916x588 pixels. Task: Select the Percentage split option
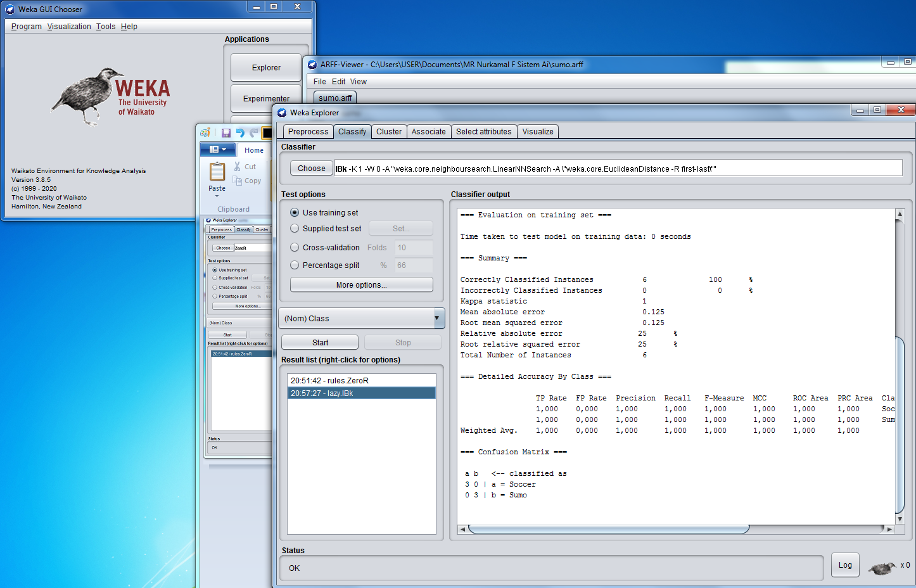point(295,265)
